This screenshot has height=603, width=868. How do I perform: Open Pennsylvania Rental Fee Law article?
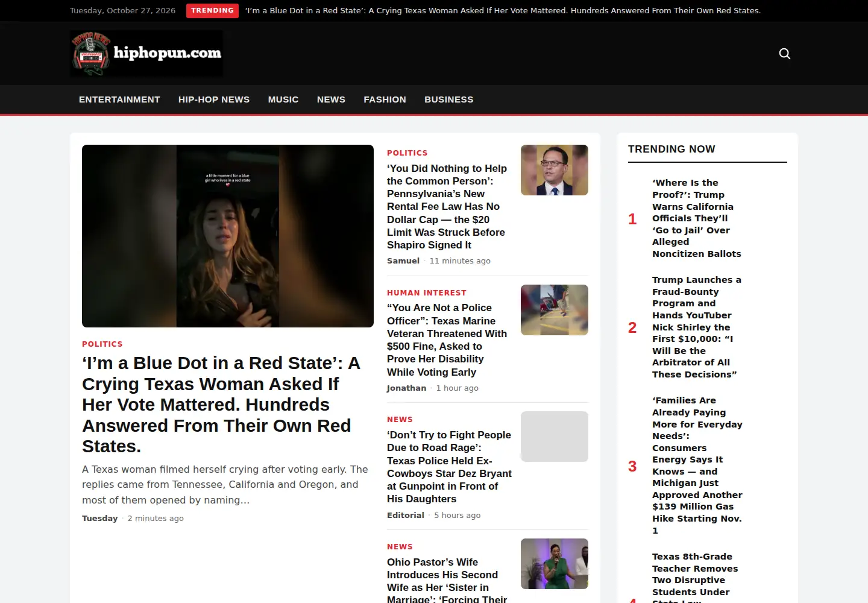[x=447, y=207]
